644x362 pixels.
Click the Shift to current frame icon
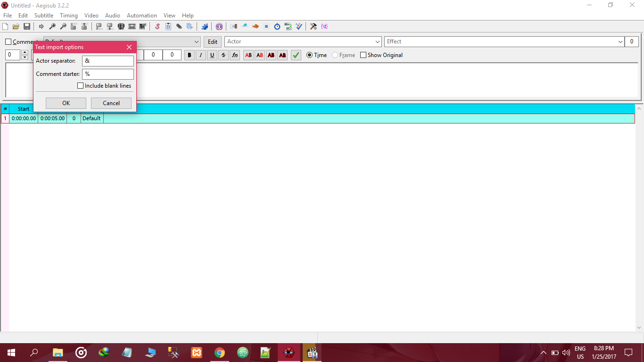(142, 26)
